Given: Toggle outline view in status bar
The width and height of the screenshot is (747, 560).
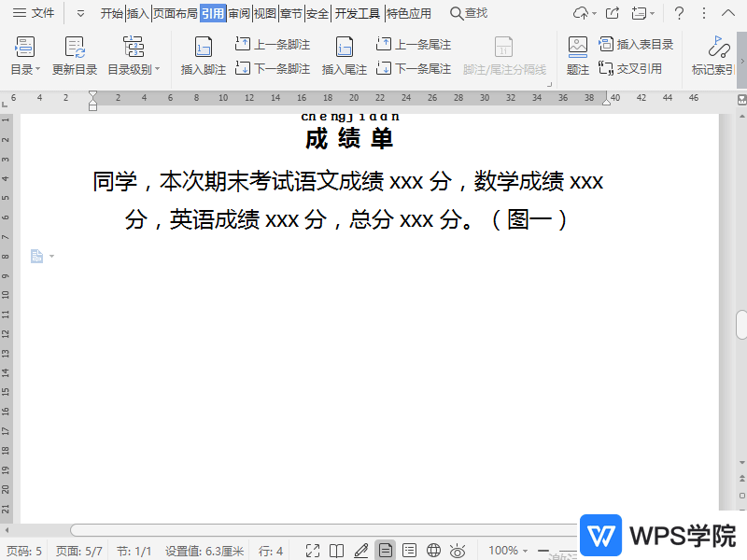Looking at the screenshot, I should pyautogui.click(x=409, y=551).
